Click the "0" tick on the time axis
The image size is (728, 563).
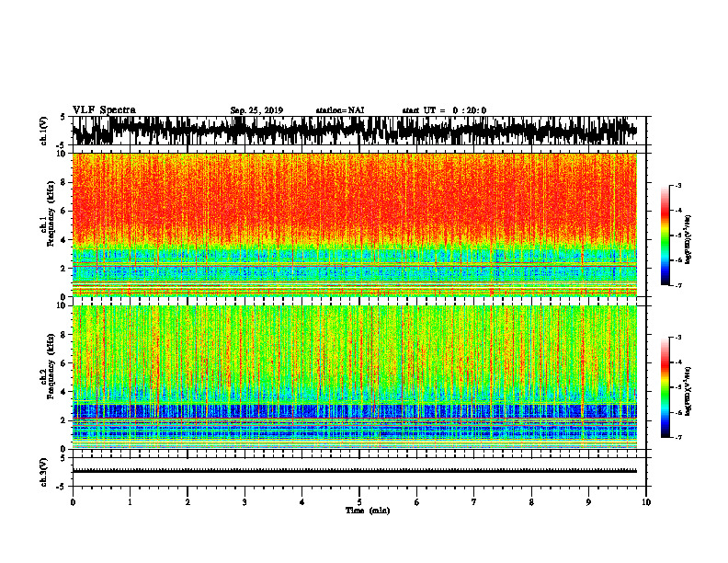pos(73,502)
